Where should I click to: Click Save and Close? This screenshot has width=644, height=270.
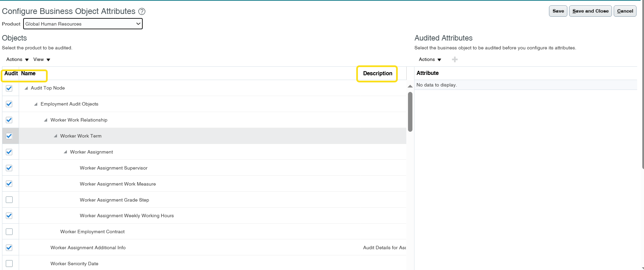pos(591,11)
